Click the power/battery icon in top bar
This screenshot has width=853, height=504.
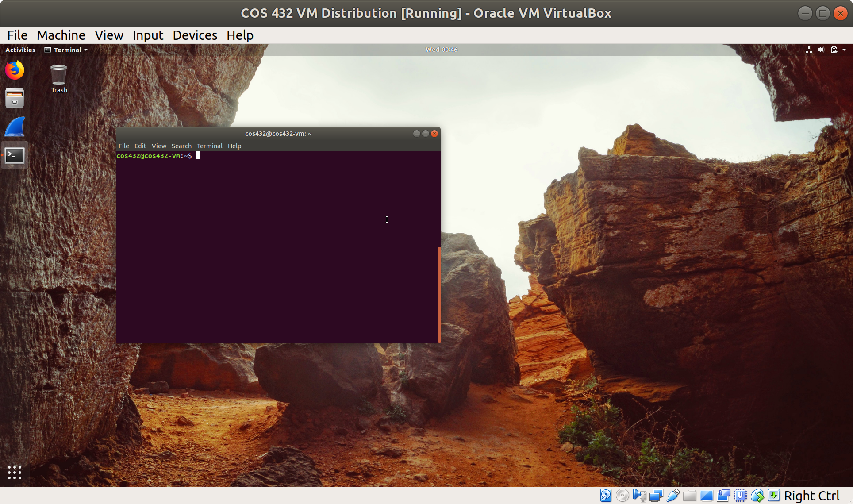point(834,50)
